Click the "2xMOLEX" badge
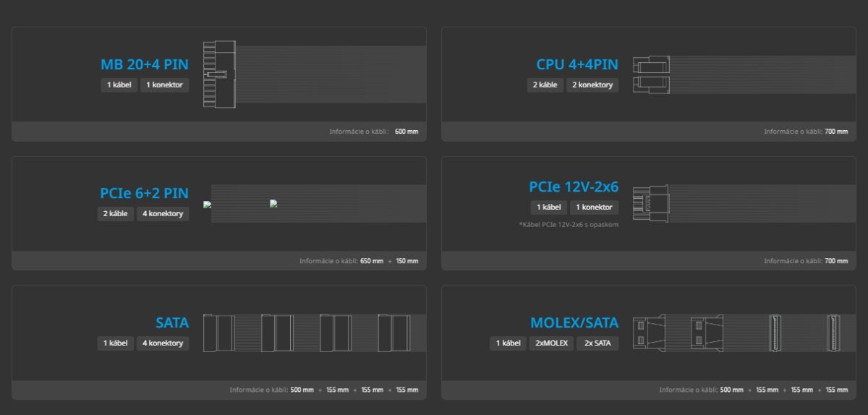 (x=551, y=343)
